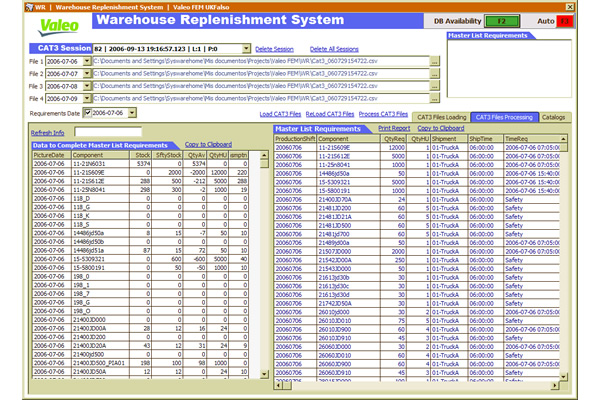600x400 pixels.
Task: Switch to the Catalogs tab
Action: pos(554,117)
